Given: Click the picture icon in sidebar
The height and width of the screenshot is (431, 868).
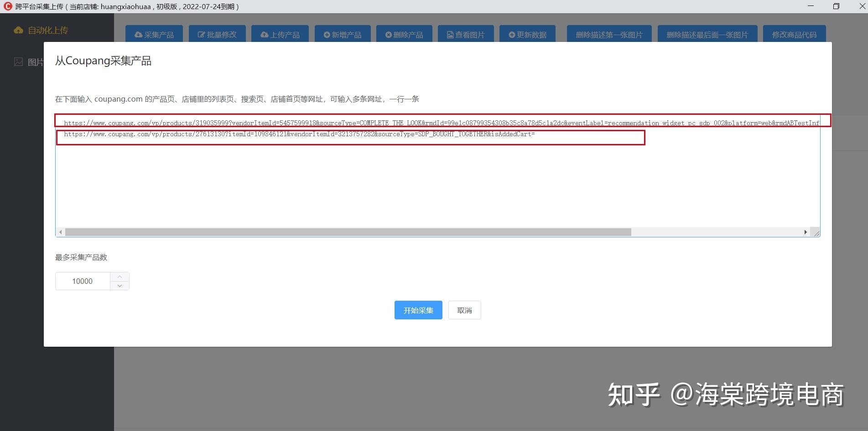Looking at the screenshot, I should pos(18,62).
